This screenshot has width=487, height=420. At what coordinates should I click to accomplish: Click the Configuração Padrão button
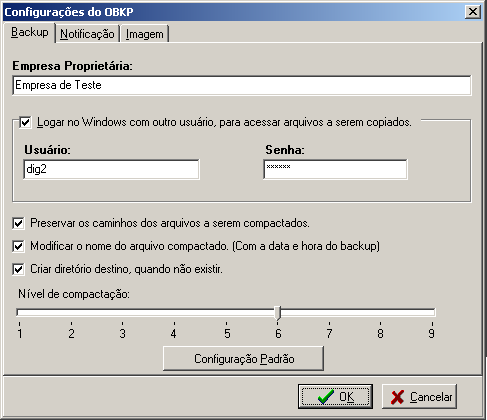pyautogui.click(x=243, y=359)
